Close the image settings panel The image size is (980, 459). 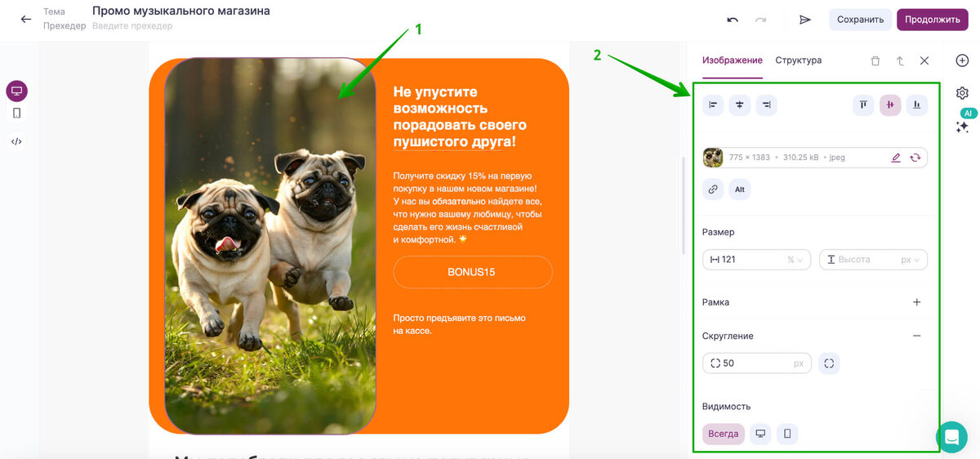tap(924, 60)
